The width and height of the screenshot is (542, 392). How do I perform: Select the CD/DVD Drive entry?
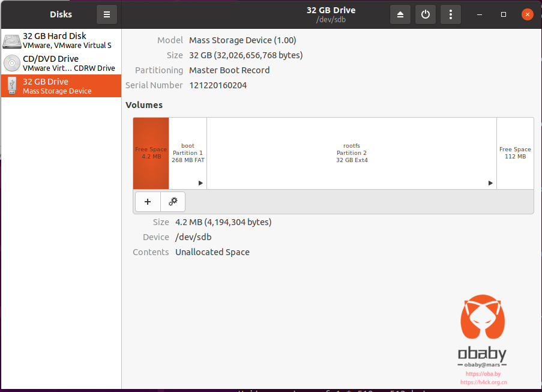(61, 63)
